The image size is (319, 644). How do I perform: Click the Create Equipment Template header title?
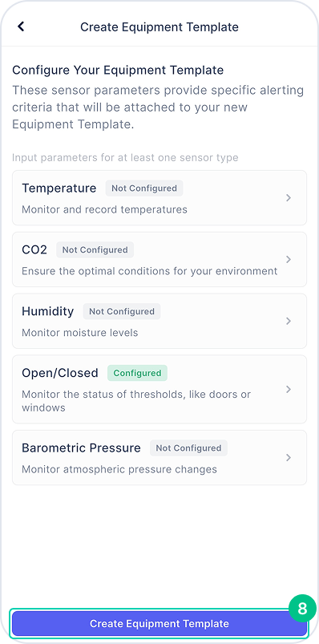pyautogui.click(x=159, y=27)
